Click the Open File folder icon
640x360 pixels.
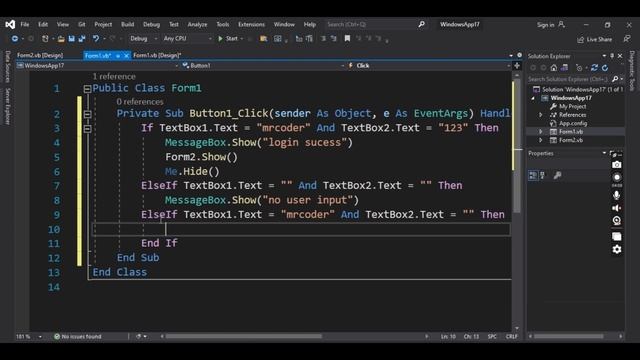click(x=61, y=39)
